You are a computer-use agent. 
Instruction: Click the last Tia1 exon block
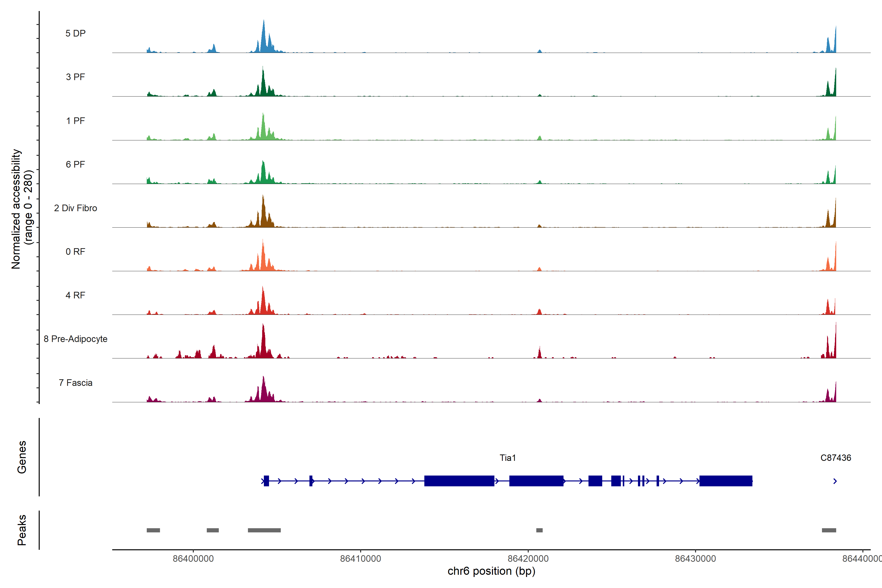pos(726,481)
